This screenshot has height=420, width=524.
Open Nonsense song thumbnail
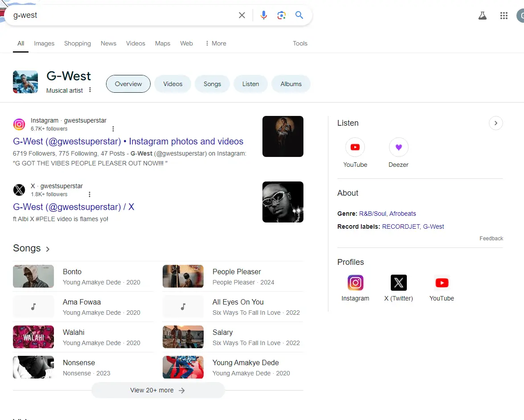(x=33, y=367)
